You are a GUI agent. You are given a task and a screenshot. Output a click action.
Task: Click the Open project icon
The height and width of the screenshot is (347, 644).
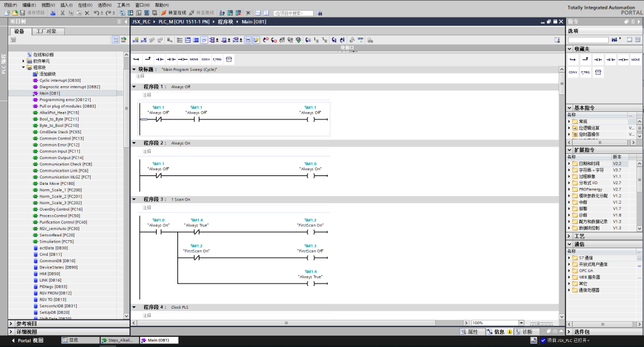click(x=15, y=13)
